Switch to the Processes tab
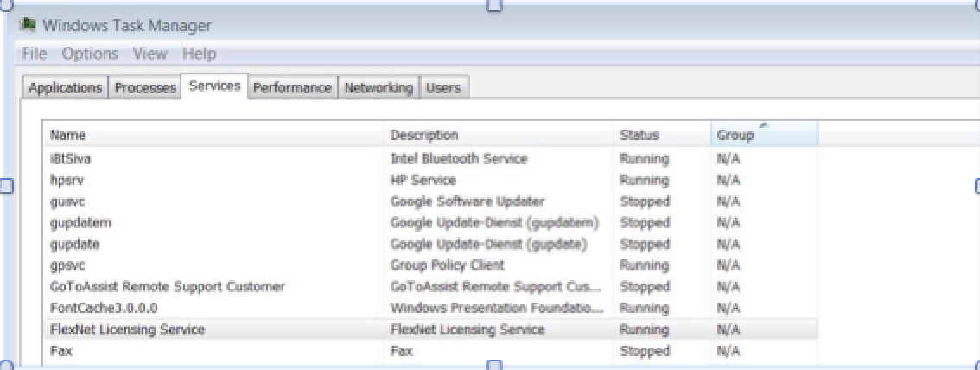980x370 pixels. pyautogui.click(x=145, y=88)
